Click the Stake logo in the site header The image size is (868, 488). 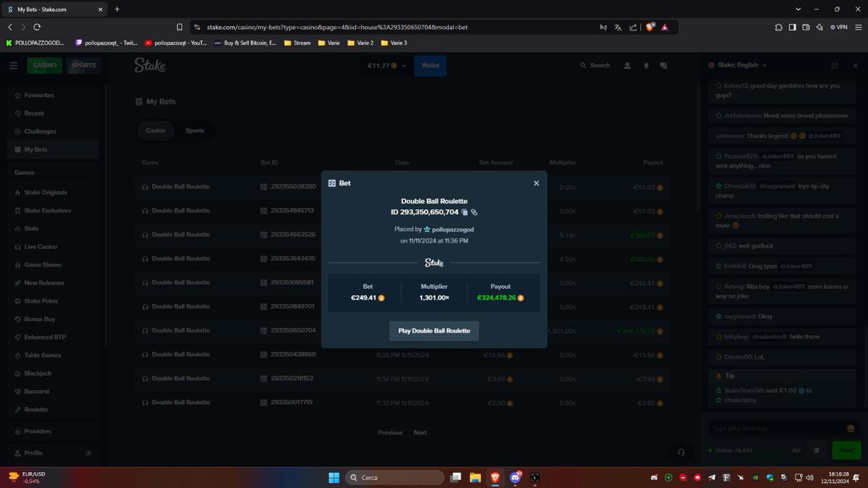pyautogui.click(x=150, y=65)
